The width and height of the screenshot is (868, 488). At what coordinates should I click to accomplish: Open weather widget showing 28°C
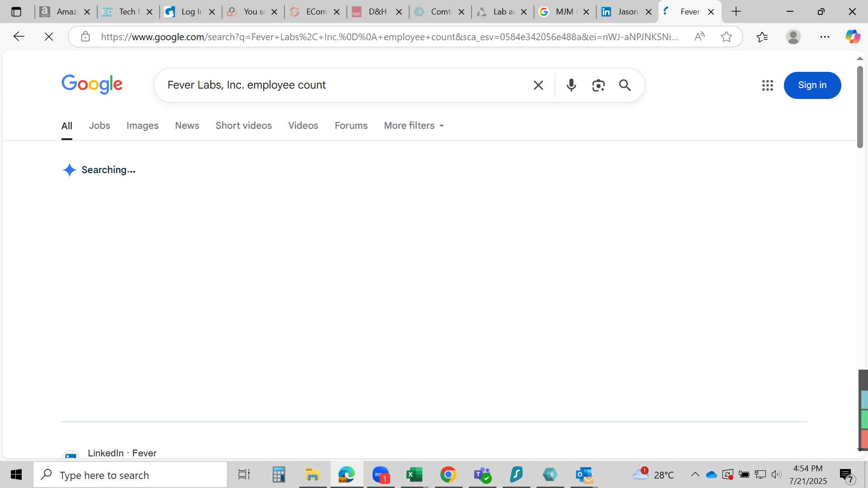(653, 474)
